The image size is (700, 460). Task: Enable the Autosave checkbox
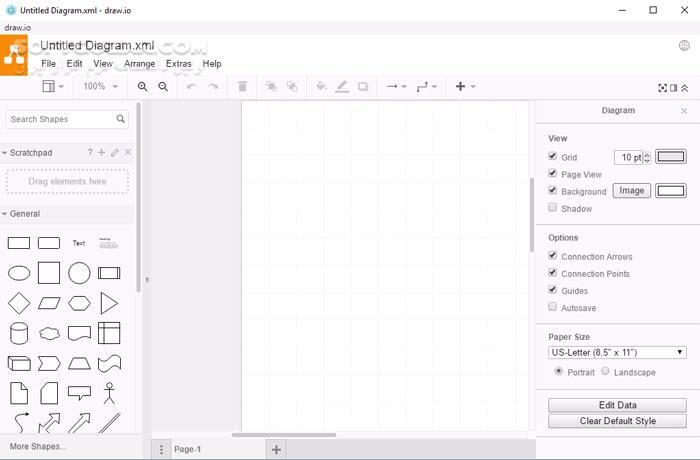pos(553,306)
